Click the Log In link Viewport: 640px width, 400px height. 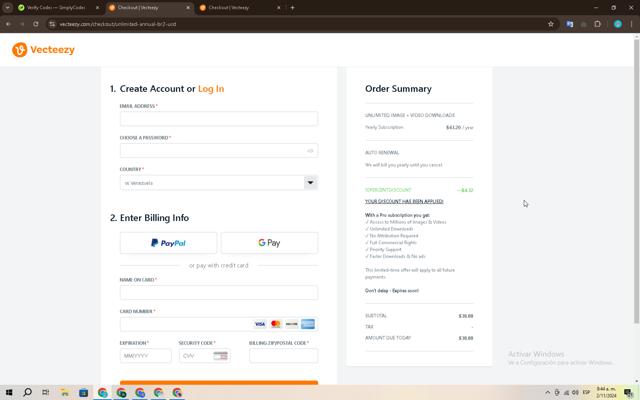(x=211, y=89)
